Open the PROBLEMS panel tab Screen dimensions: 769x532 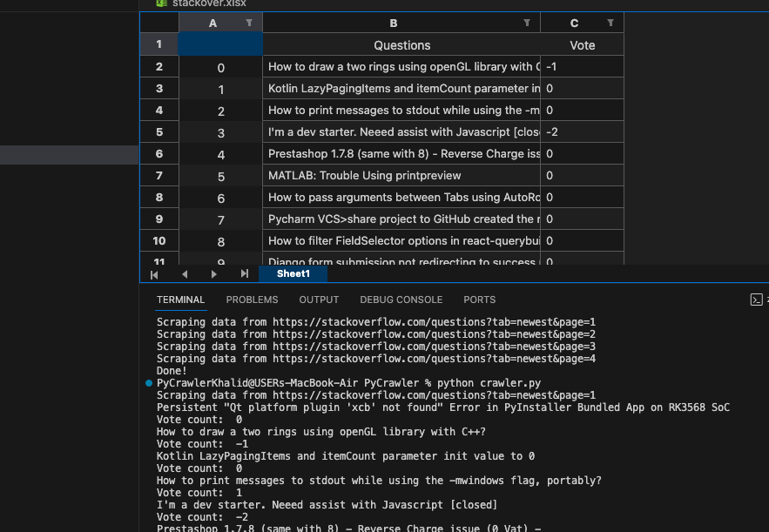click(252, 300)
